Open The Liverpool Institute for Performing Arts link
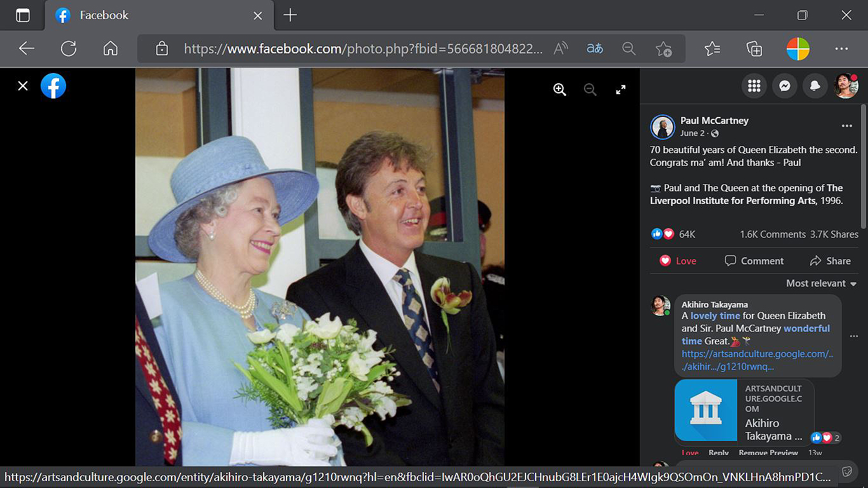 tap(747, 194)
